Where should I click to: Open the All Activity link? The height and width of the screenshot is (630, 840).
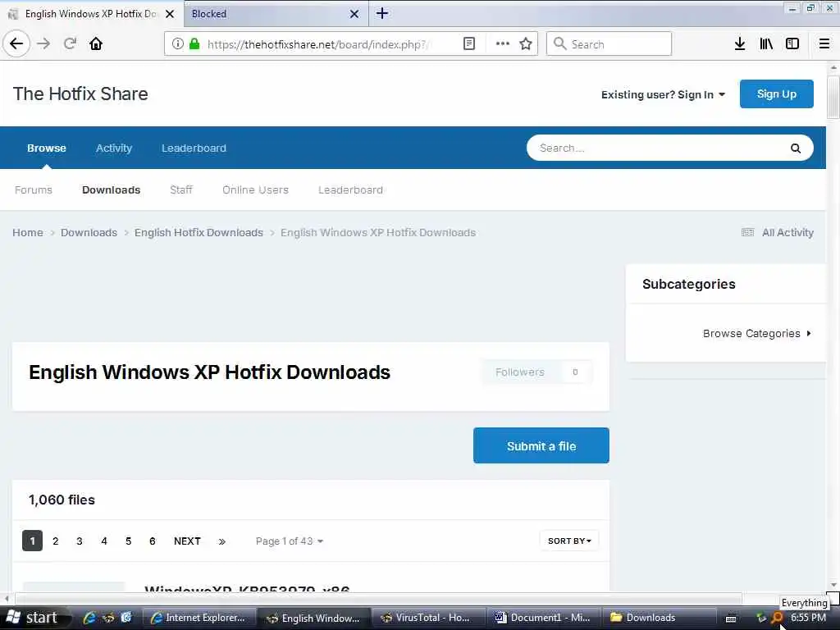pos(787,232)
